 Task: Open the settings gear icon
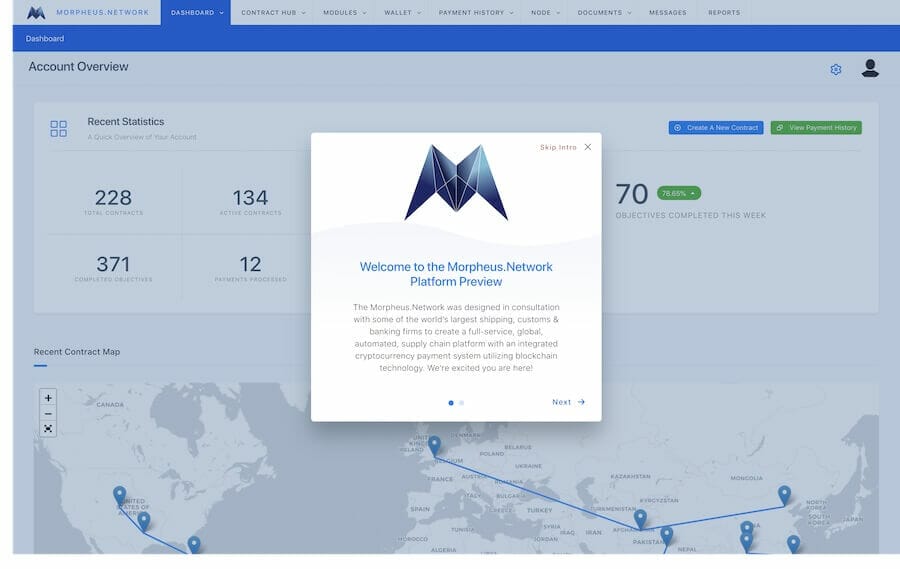click(x=836, y=69)
